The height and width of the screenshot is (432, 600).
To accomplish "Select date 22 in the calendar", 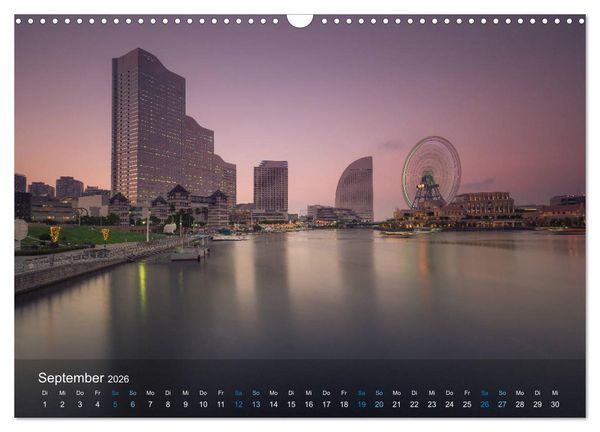I will click(x=414, y=404).
